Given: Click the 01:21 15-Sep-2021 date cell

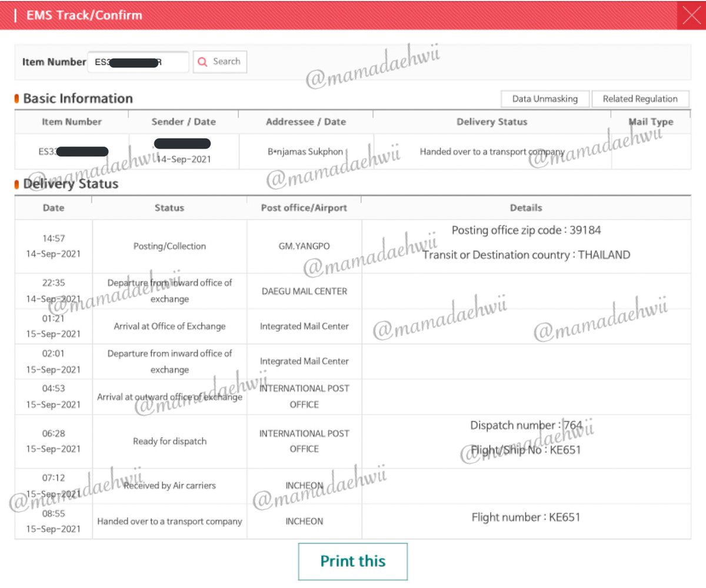Looking at the screenshot, I should pyautogui.click(x=54, y=326).
